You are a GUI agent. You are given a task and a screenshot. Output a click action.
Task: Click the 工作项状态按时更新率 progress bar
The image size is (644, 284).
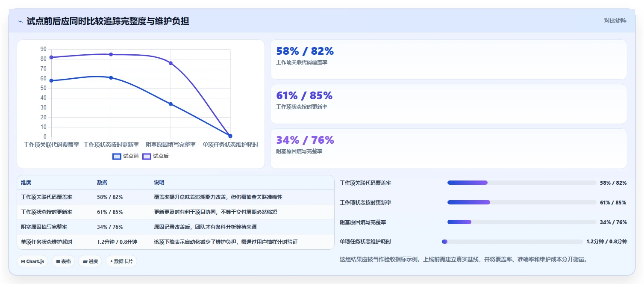point(522,202)
